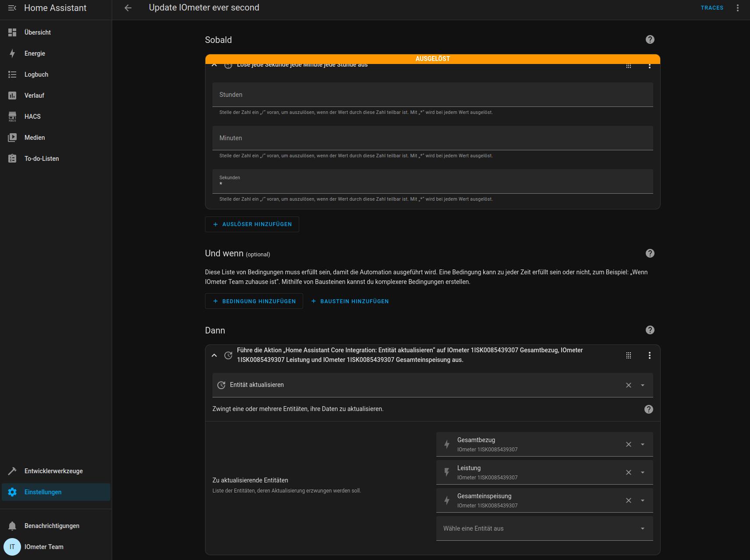Click the Leistung flash icon
The width and height of the screenshot is (750, 560).
(x=447, y=472)
